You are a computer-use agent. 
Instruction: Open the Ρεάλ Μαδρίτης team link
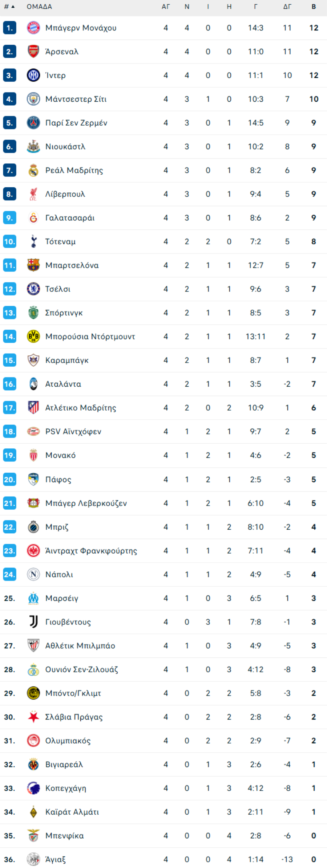tap(74, 170)
